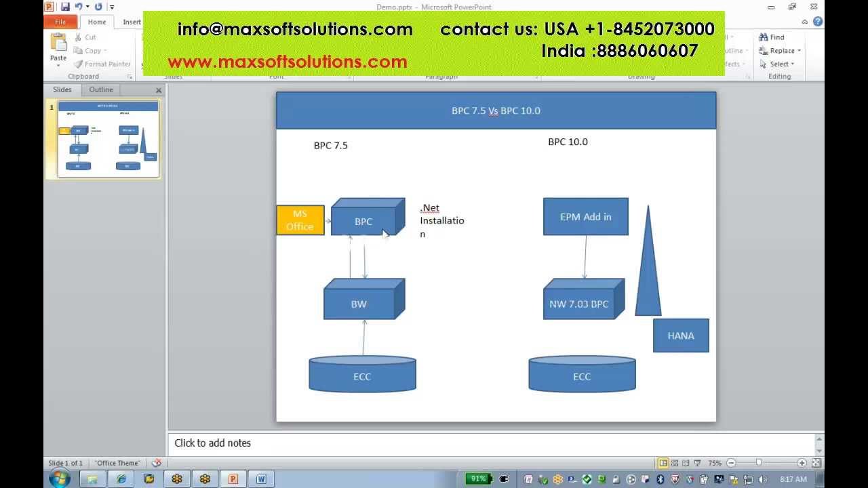The height and width of the screenshot is (488, 868).
Task: Click the Find binoculars button
Action: (x=772, y=37)
